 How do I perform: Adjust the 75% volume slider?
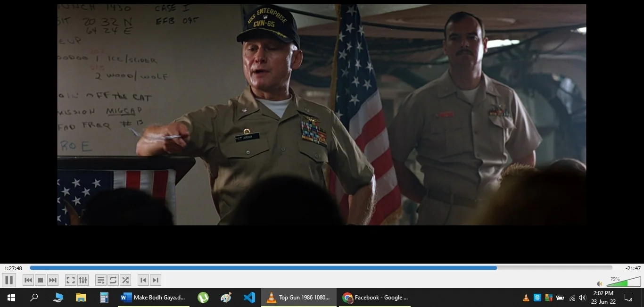click(x=624, y=282)
